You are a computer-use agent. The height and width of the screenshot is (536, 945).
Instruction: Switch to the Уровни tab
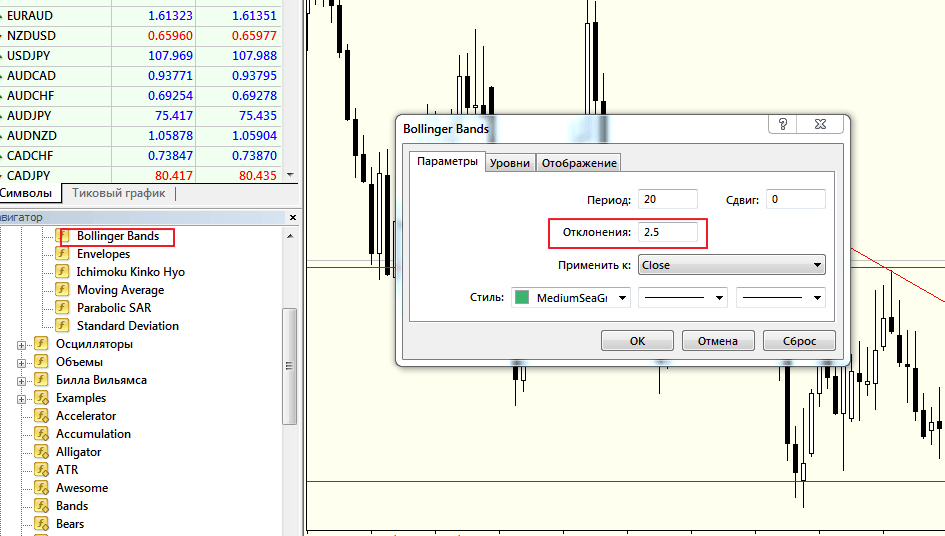(x=510, y=163)
